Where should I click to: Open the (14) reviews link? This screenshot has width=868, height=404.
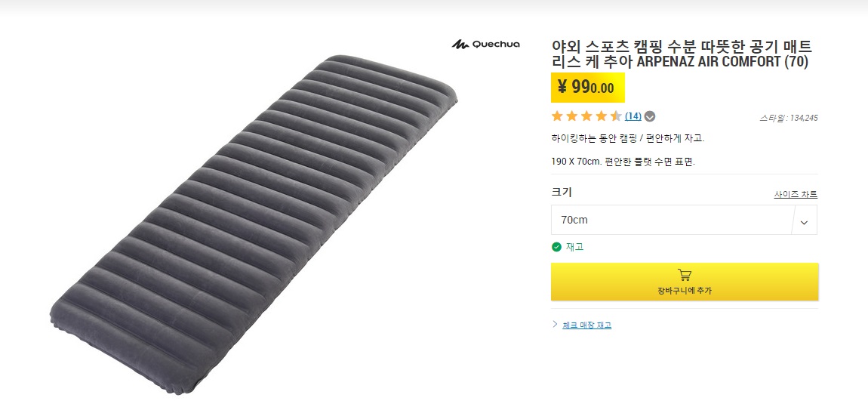(x=633, y=116)
